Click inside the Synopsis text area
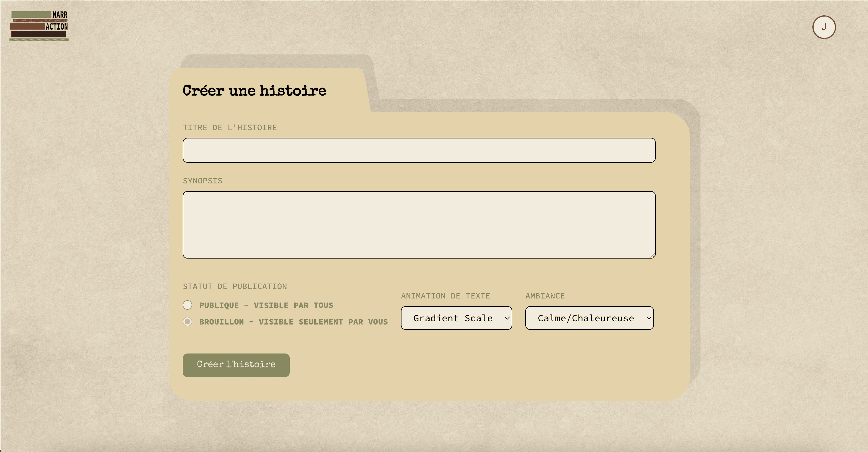This screenshot has width=868, height=452. (419, 225)
